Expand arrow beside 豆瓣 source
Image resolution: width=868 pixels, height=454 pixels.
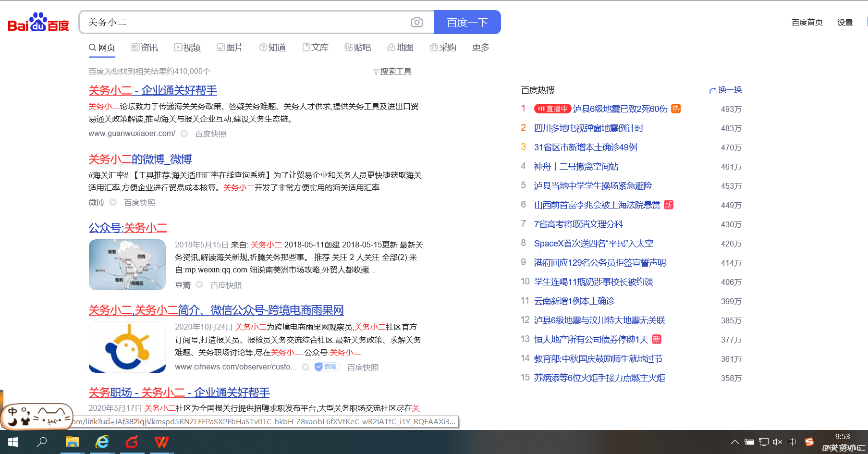pyautogui.click(x=199, y=285)
